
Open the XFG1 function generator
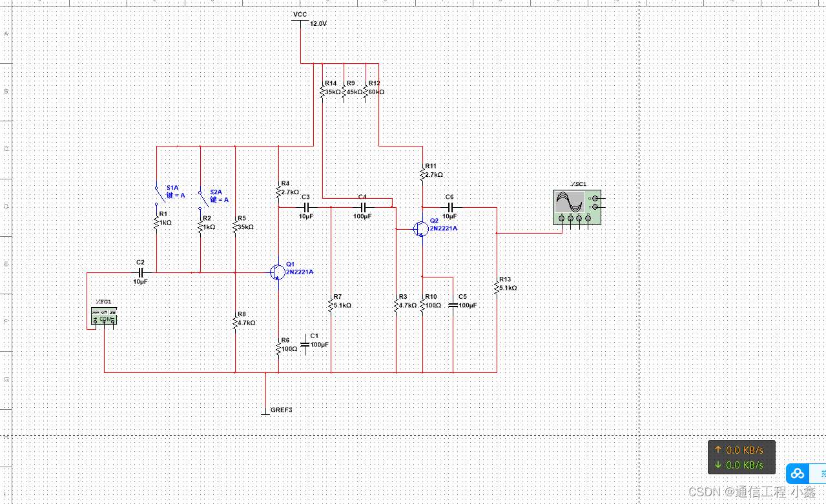pos(104,316)
